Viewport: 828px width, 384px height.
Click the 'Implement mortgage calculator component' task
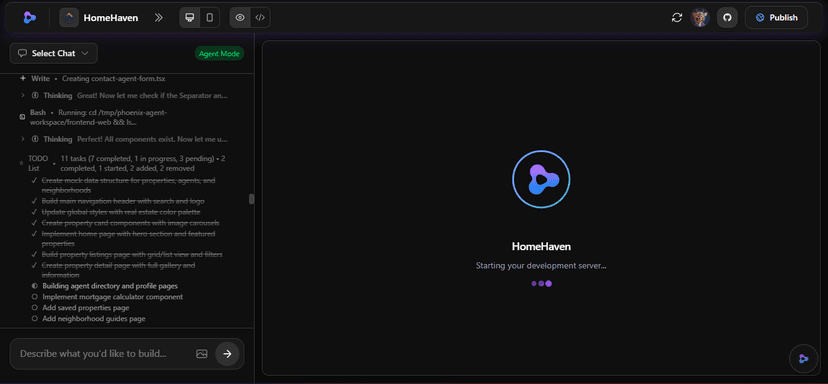[112, 297]
